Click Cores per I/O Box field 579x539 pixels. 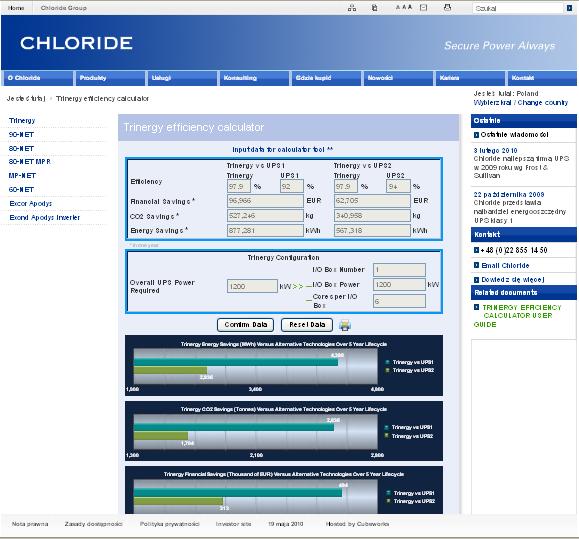click(399, 301)
